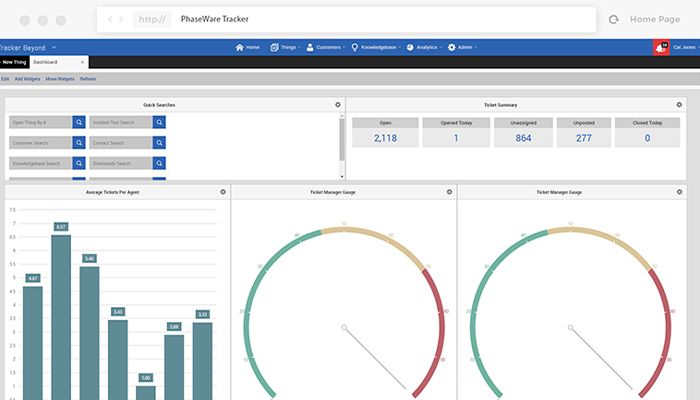Click the browser reload icon
Image resolution: width=700 pixels, height=400 pixels.
(x=614, y=19)
